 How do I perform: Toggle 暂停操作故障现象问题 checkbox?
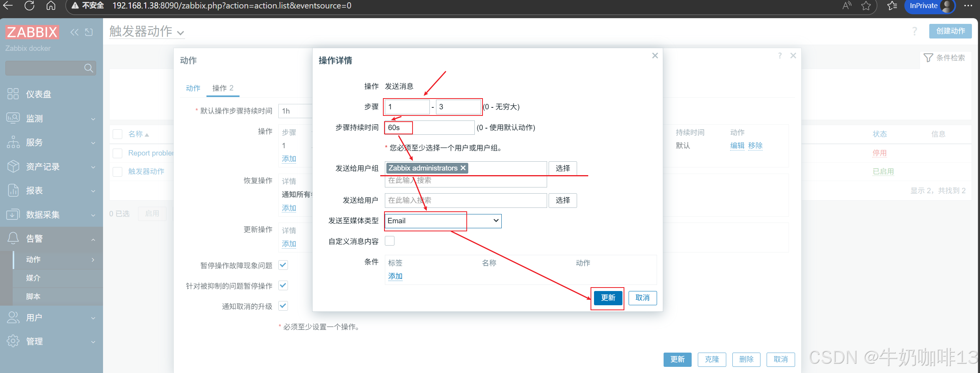click(x=283, y=265)
